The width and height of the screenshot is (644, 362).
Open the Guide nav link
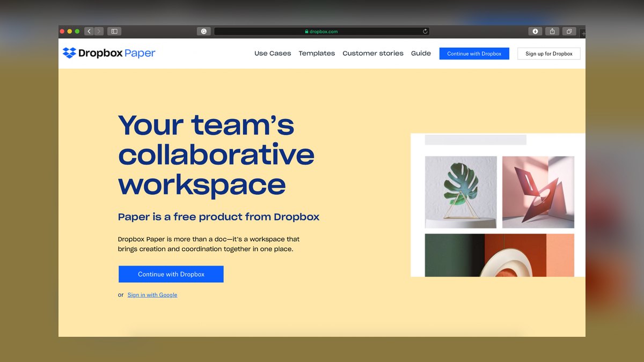pos(421,53)
